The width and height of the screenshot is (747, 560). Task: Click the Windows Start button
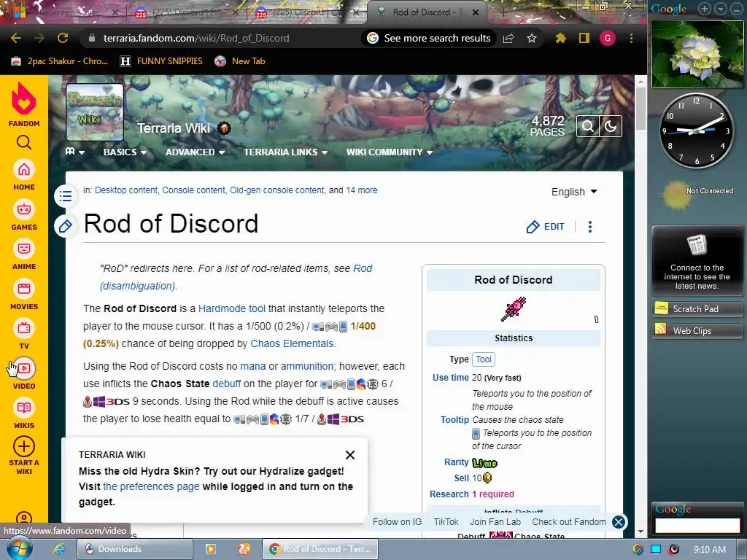coord(20,548)
